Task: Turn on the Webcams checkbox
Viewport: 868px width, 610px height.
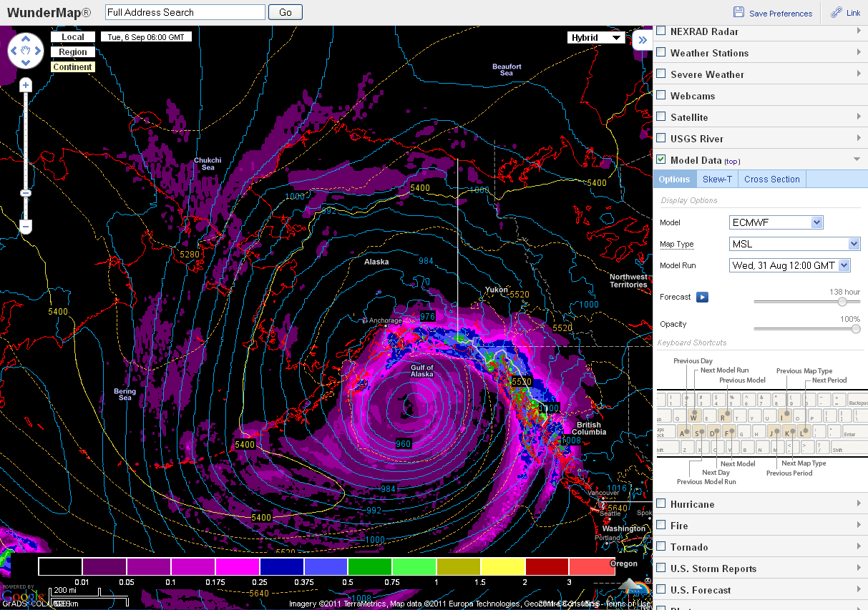Action: click(661, 95)
